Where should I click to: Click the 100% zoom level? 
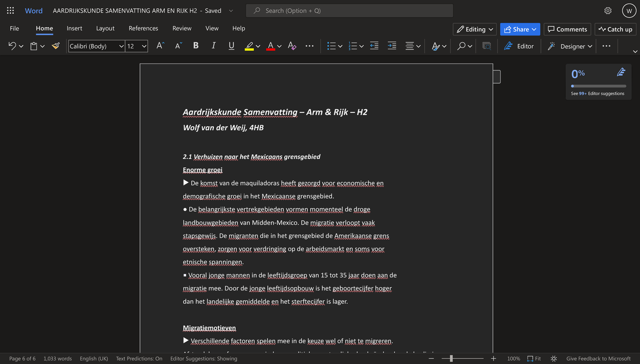point(514,359)
